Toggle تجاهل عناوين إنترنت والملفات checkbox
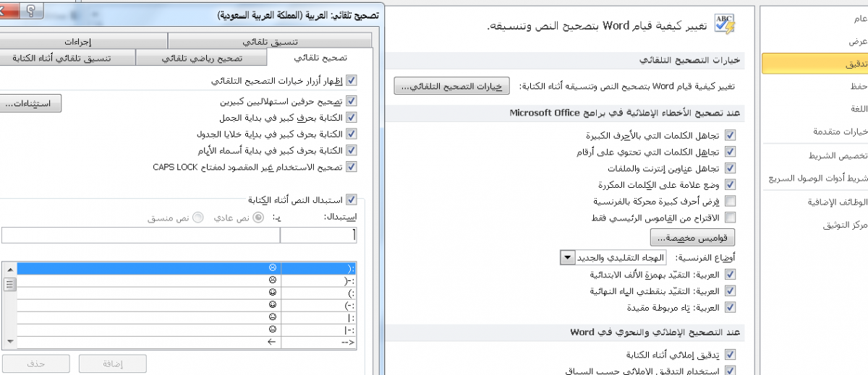 click(x=730, y=168)
